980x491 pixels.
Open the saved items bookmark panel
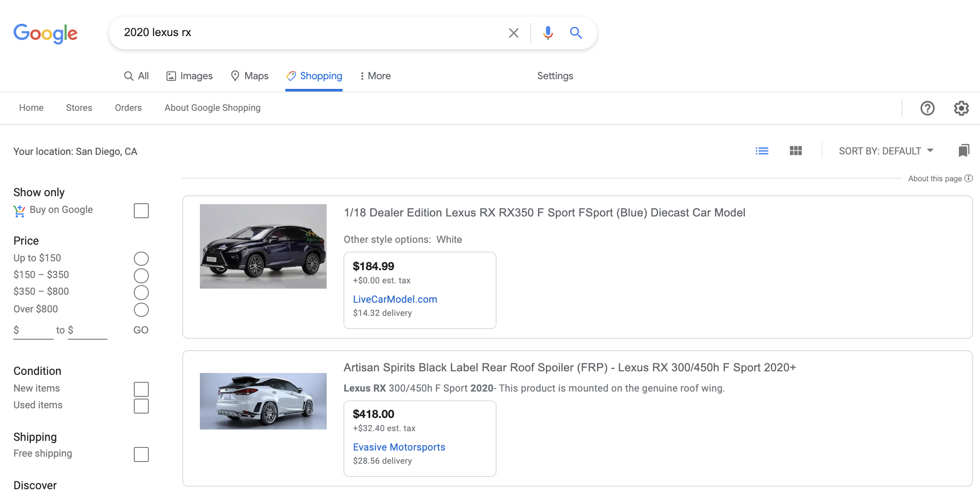pyautogui.click(x=964, y=150)
